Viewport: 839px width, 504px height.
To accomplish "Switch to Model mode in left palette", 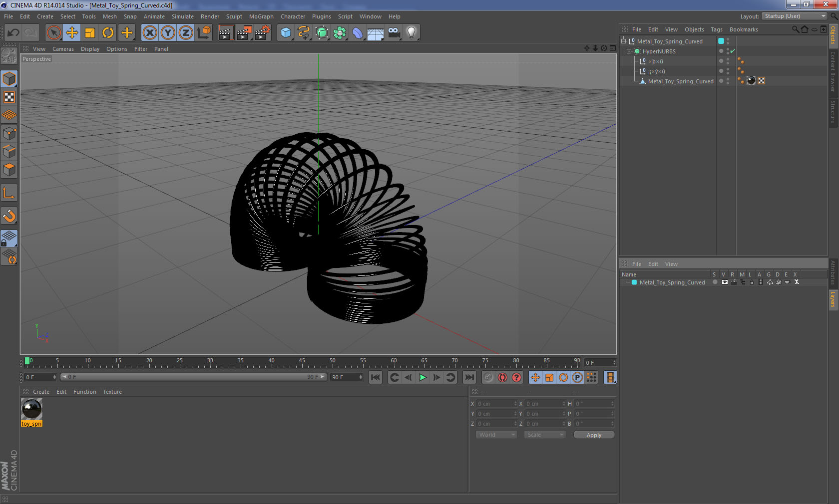I will click(x=9, y=79).
